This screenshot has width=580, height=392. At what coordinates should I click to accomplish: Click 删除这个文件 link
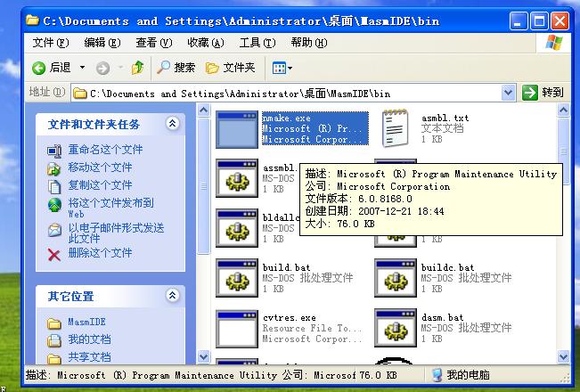101,253
